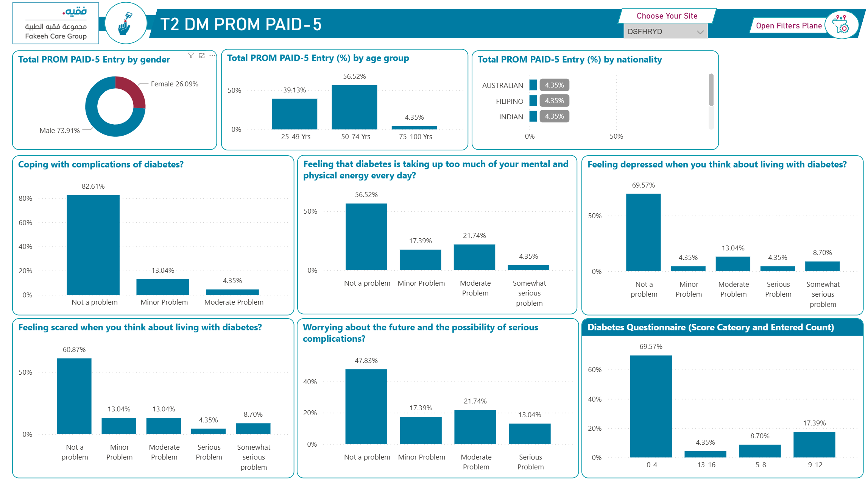Open focus mode on gender chart
Screen dimensions: 868x480
click(202, 56)
